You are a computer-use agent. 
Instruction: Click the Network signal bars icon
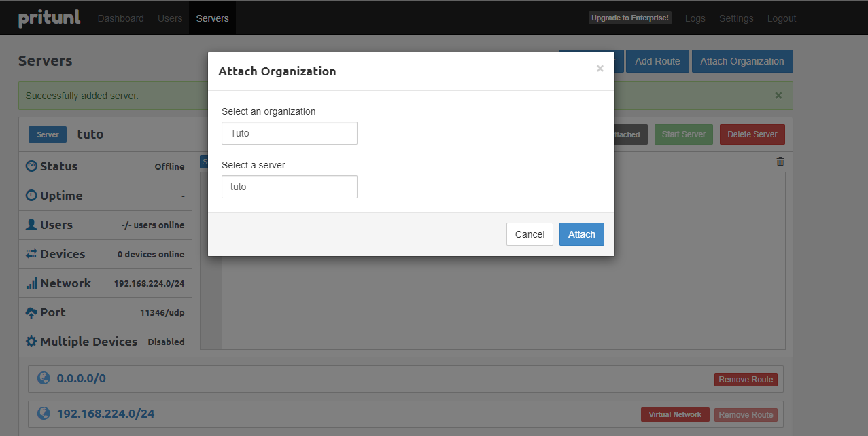tap(31, 283)
